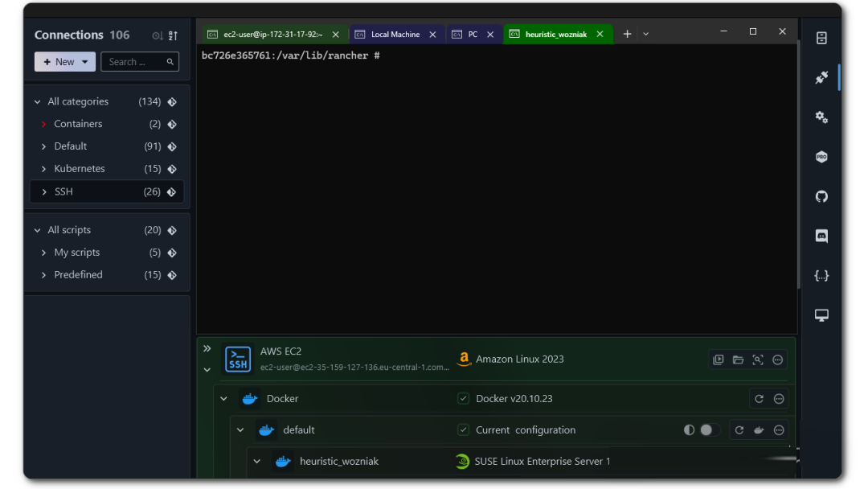Screen dimensions: 868x489
Task: Click the alphabetical sort icon beside Connections
Action: pos(173,36)
